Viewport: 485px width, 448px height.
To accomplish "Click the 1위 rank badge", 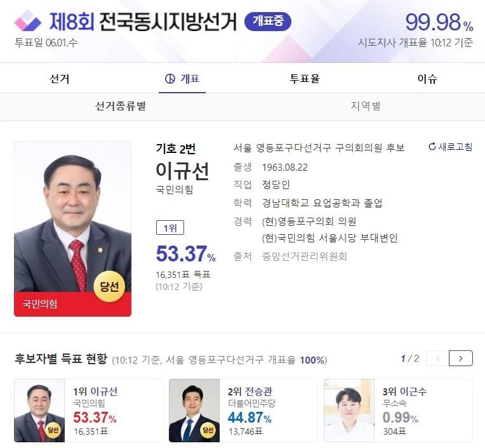I will point(169,228).
